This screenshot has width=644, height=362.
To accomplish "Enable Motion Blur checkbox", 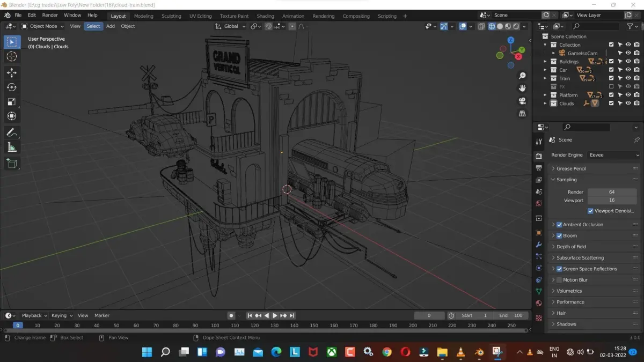I will (559, 280).
